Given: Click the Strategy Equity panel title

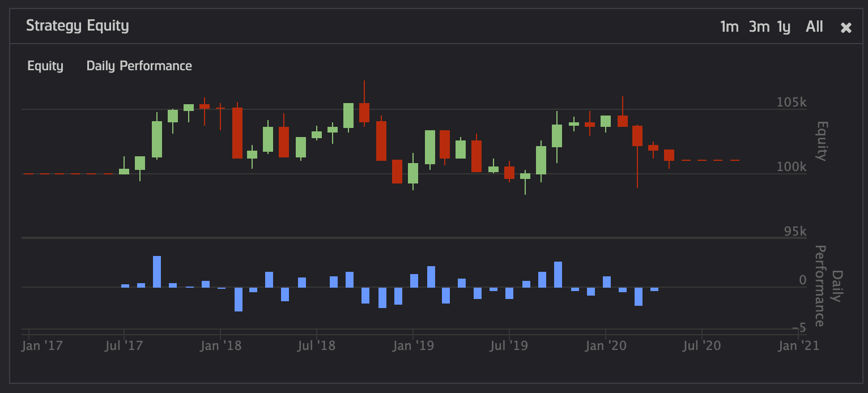Looking at the screenshot, I should coord(78,25).
